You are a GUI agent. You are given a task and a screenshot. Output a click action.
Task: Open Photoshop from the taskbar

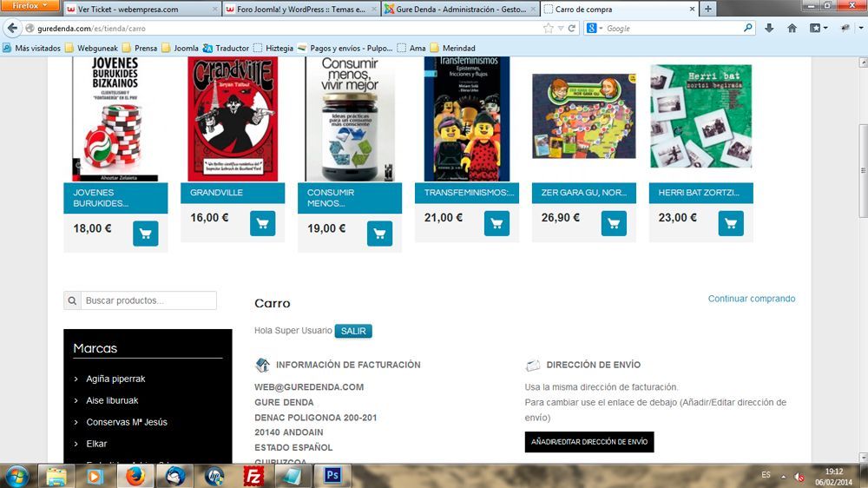click(x=332, y=475)
